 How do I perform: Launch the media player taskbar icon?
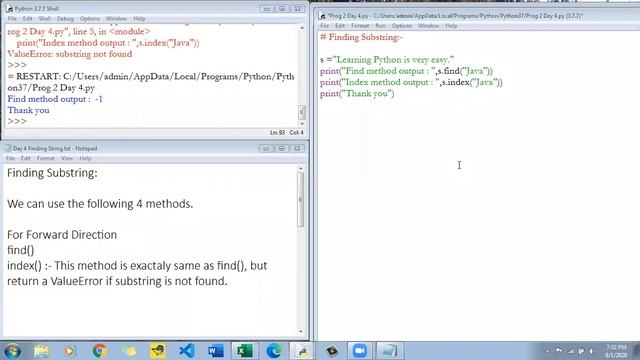pyautogui.click(x=69, y=351)
